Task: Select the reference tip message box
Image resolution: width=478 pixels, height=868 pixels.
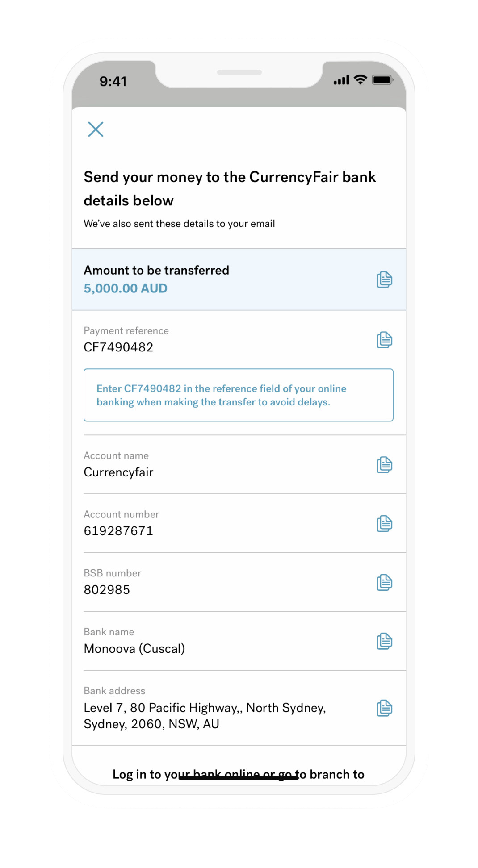Action: click(x=239, y=395)
